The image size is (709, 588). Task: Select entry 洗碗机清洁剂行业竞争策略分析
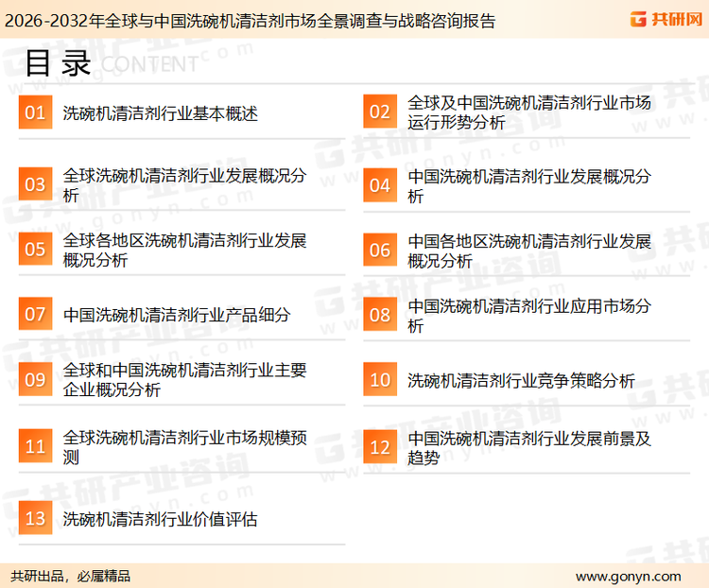point(521,380)
